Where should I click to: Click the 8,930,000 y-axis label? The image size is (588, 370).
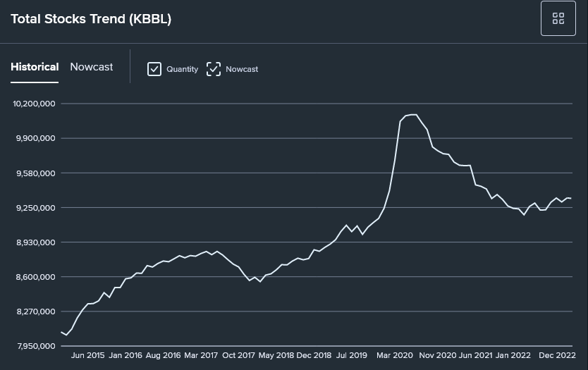(36, 242)
